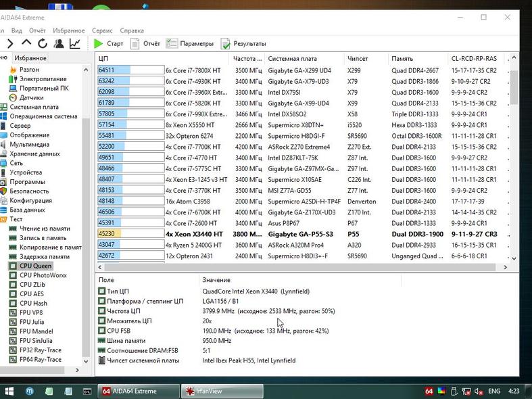Switch to IrfanView on the taskbar
This screenshot has height=399, width=532.
[222, 391]
